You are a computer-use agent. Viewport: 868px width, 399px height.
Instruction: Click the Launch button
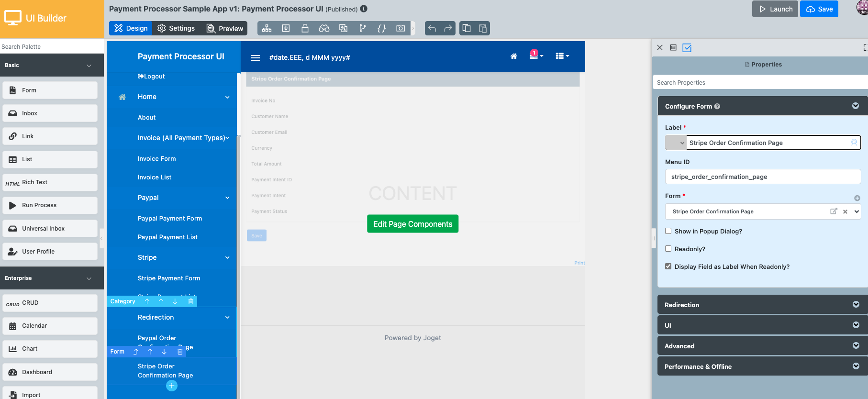click(775, 9)
